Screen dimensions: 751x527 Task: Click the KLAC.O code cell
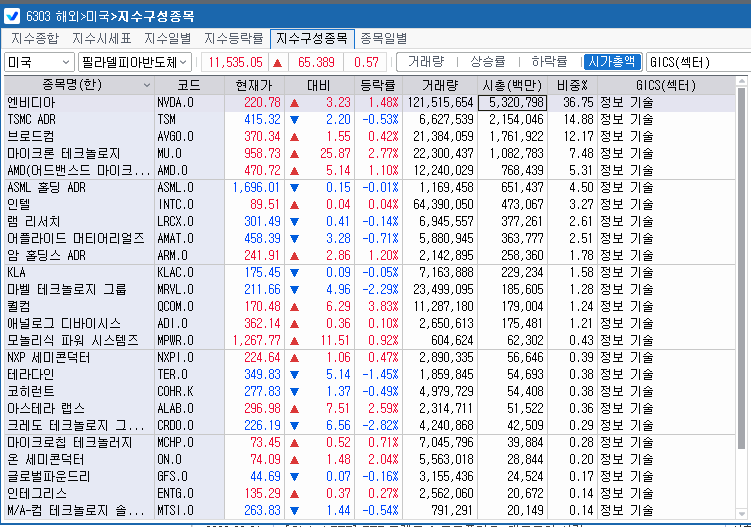(190, 273)
